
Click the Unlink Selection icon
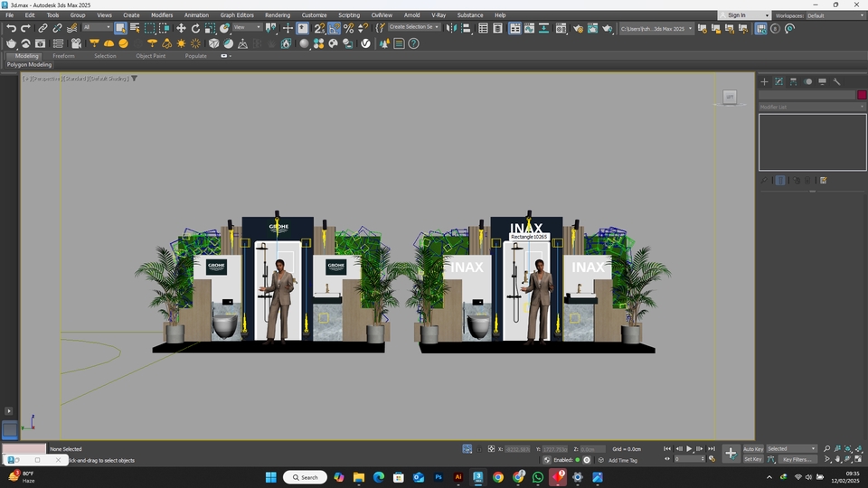pos(57,28)
